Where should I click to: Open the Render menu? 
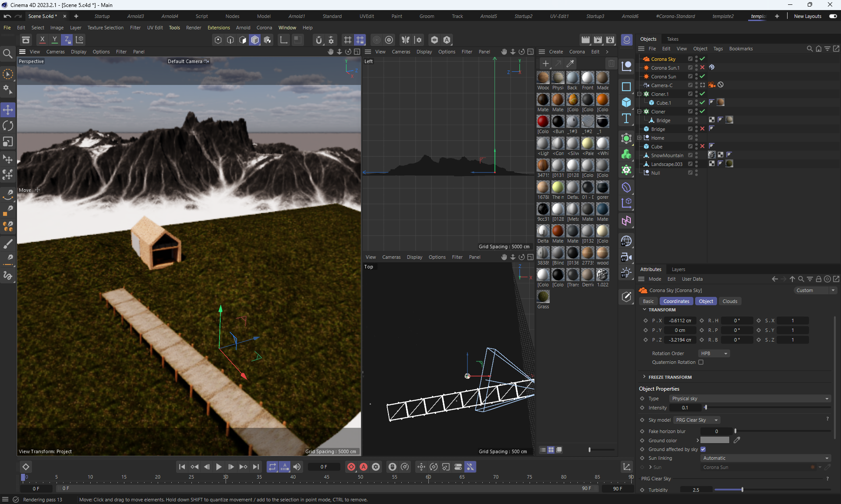pyautogui.click(x=193, y=28)
